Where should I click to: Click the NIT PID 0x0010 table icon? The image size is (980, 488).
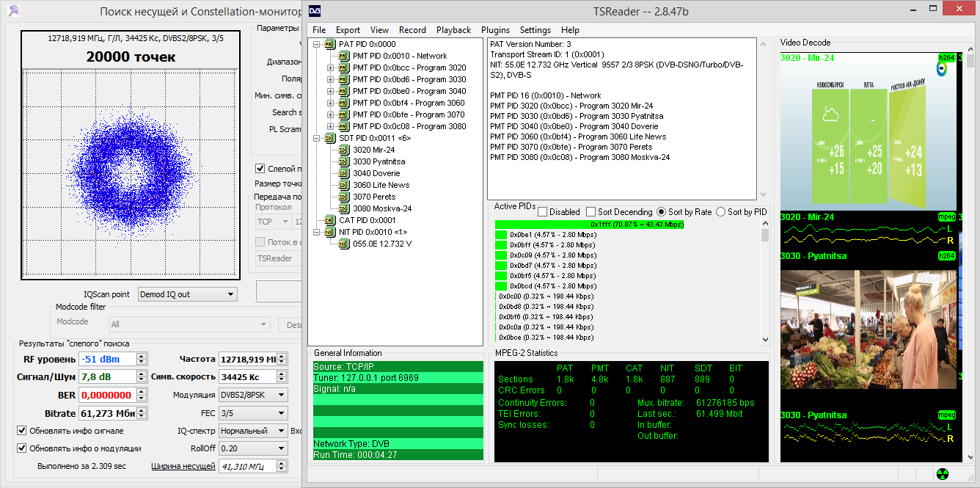tap(329, 232)
